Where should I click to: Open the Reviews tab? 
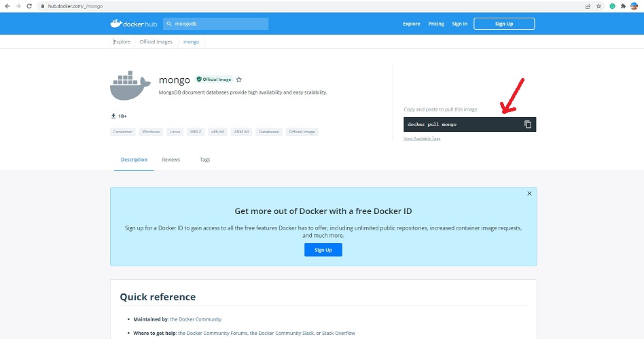point(171,160)
